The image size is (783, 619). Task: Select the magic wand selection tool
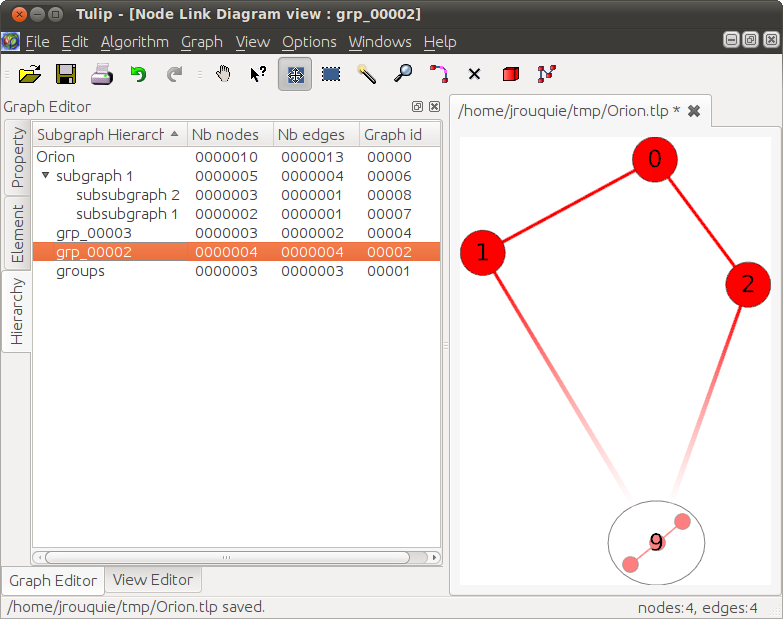pos(367,74)
